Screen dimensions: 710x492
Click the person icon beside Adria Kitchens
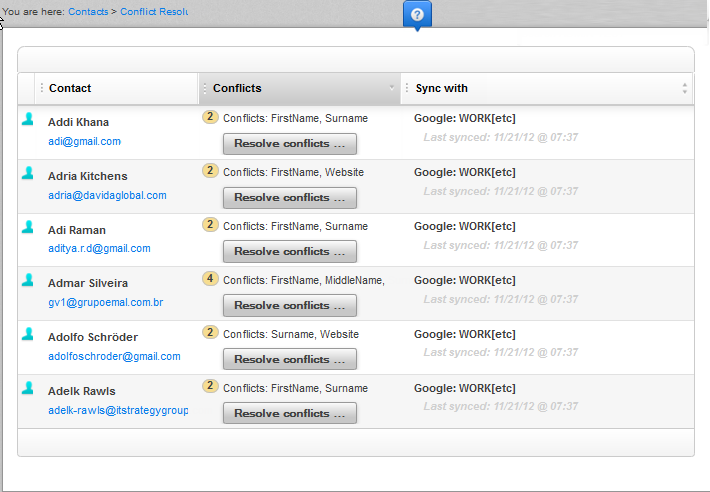(x=28, y=174)
